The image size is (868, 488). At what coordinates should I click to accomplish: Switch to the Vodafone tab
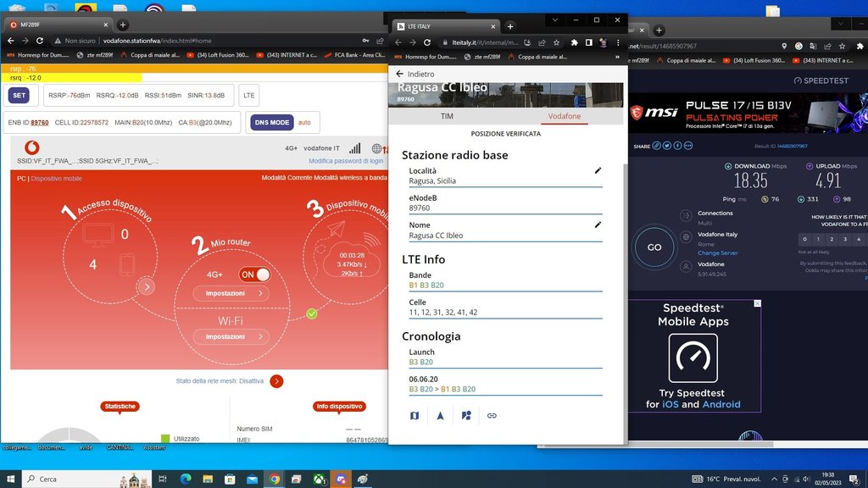point(564,116)
